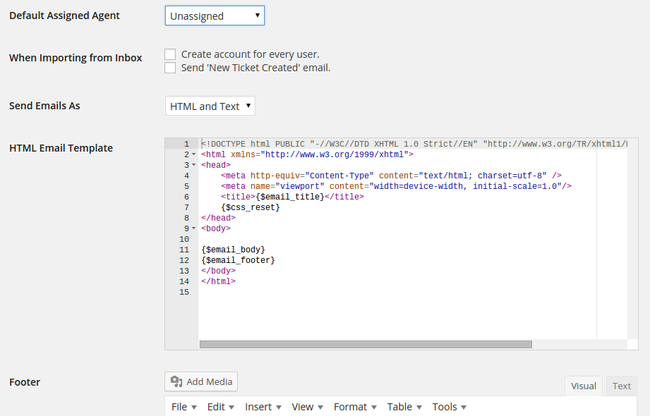Viewport: 650px width, 416px height.
Task: Open the Insert menu in footer editor
Action: [x=263, y=407]
